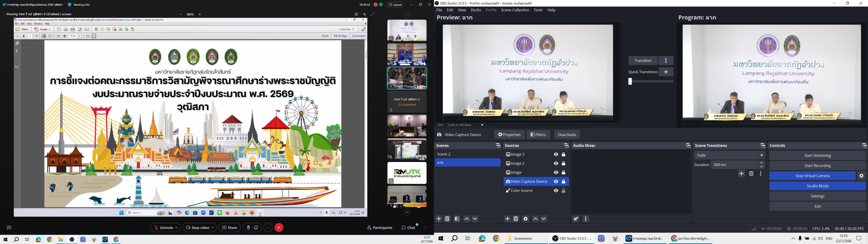The height and width of the screenshot is (244, 868).
Task: Open virtual camera settings gear
Action: pos(862,176)
